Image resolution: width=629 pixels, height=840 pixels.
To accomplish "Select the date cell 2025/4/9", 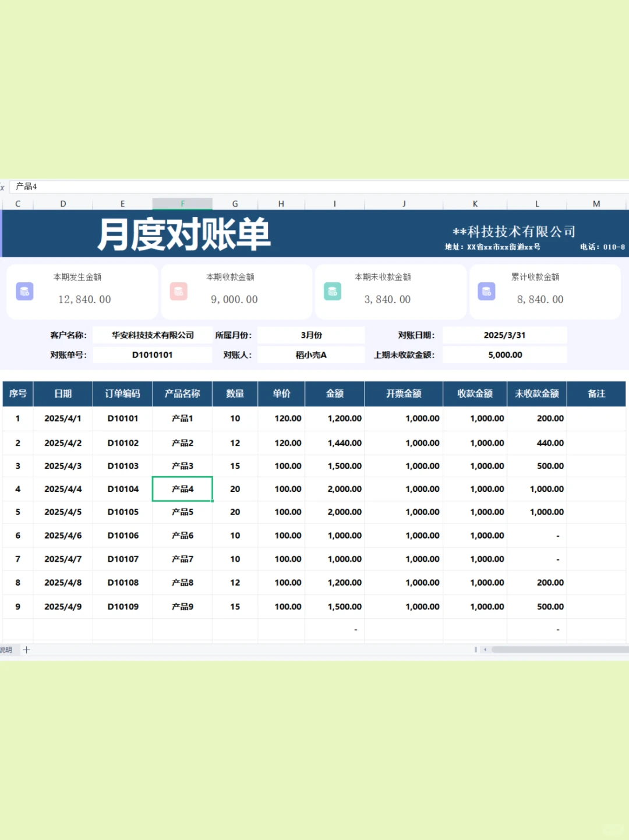I will pyautogui.click(x=63, y=606).
